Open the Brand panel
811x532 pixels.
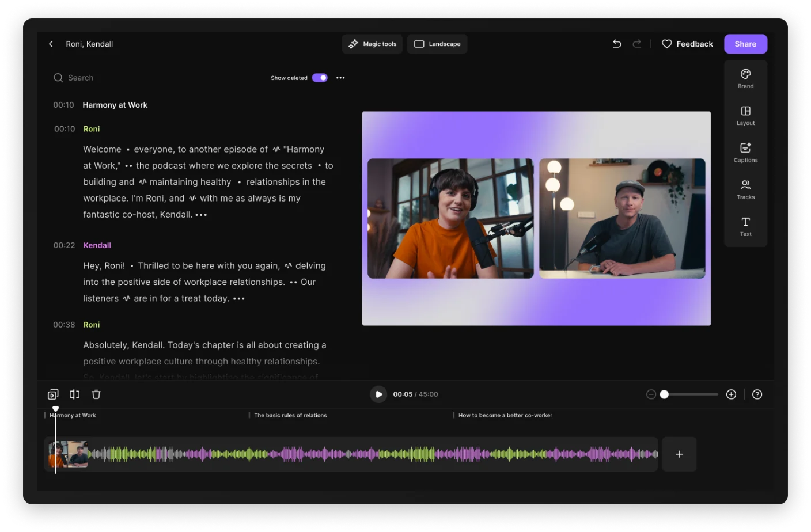(x=745, y=78)
